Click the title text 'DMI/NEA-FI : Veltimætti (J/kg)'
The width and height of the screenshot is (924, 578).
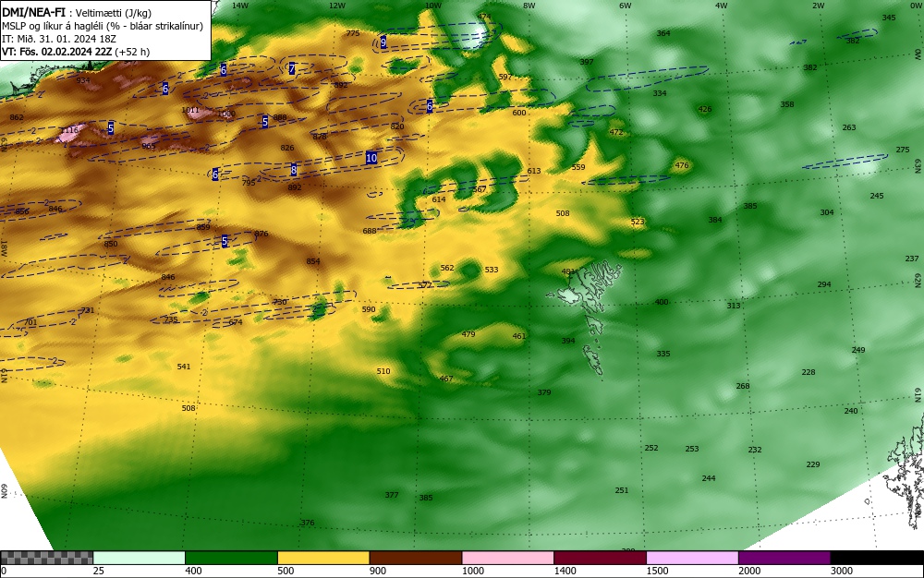(x=77, y=13)
